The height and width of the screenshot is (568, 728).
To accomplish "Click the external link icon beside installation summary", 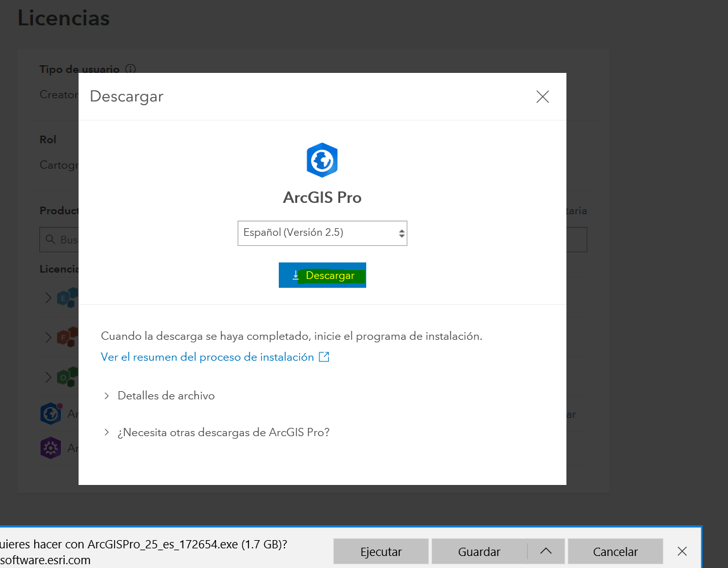I will [x=324, y=357].
